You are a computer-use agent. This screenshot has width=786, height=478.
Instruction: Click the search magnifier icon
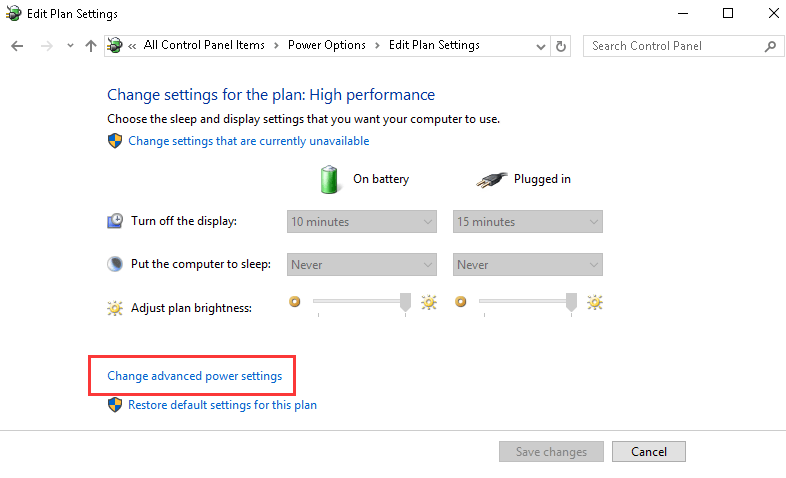pyautogui.click(x=770, y=46)
